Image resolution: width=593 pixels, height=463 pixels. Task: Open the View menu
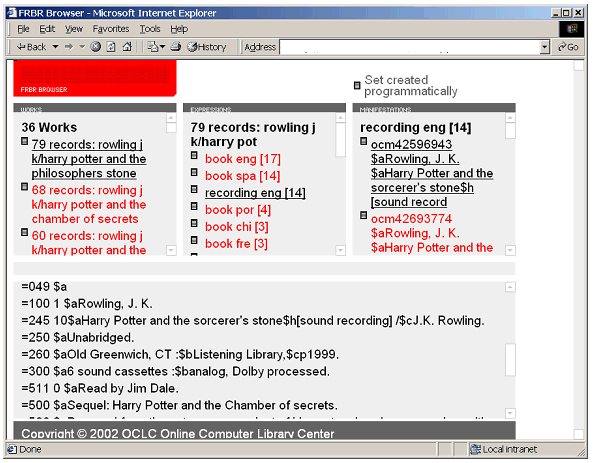(x=74, y=29)
